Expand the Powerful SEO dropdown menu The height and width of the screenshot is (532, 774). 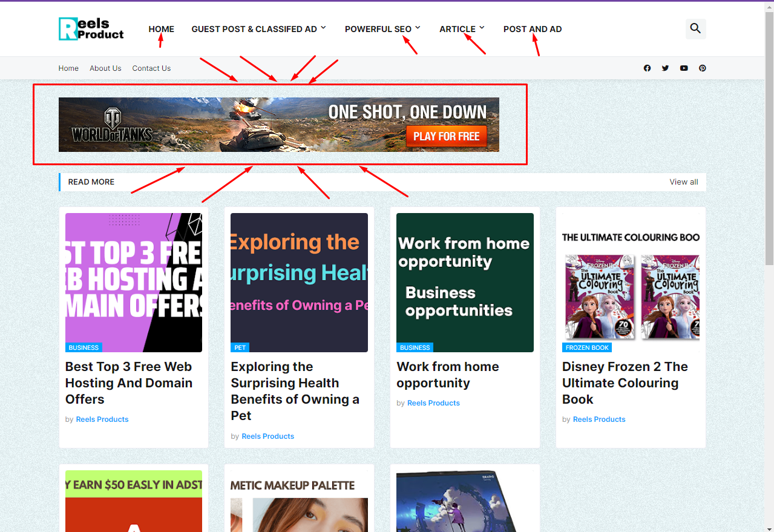pyautogui.click(x=382, y=29)
